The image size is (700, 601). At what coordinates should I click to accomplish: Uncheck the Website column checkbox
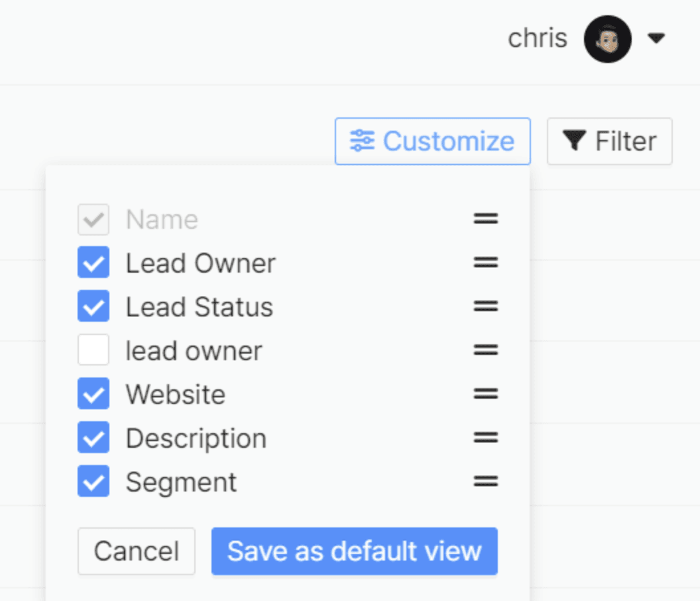coord(93,393)
